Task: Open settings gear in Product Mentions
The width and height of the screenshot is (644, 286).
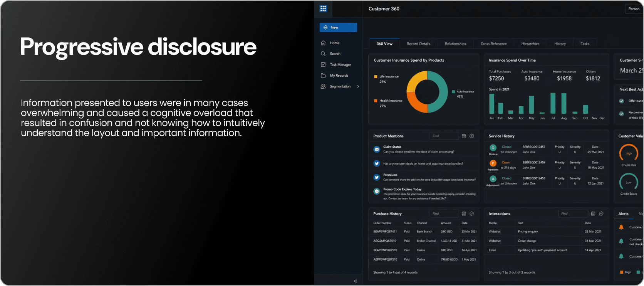Action: tap(471, 136)
